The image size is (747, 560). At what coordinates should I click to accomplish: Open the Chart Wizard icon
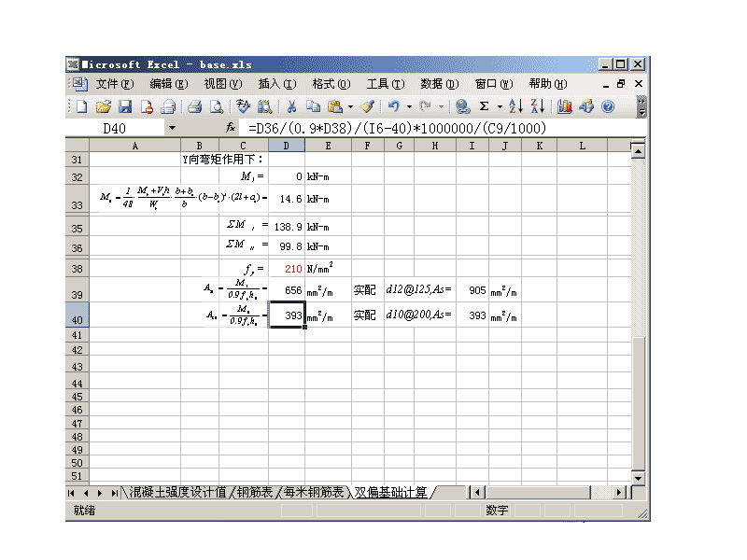[x=565, y=106]
